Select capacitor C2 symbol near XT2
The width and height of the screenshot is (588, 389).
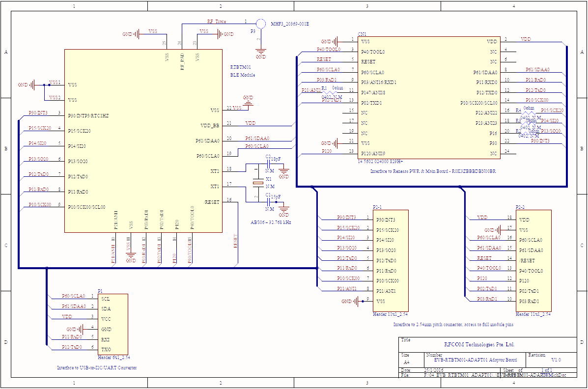pyautogui.click(x=269, y=164)
